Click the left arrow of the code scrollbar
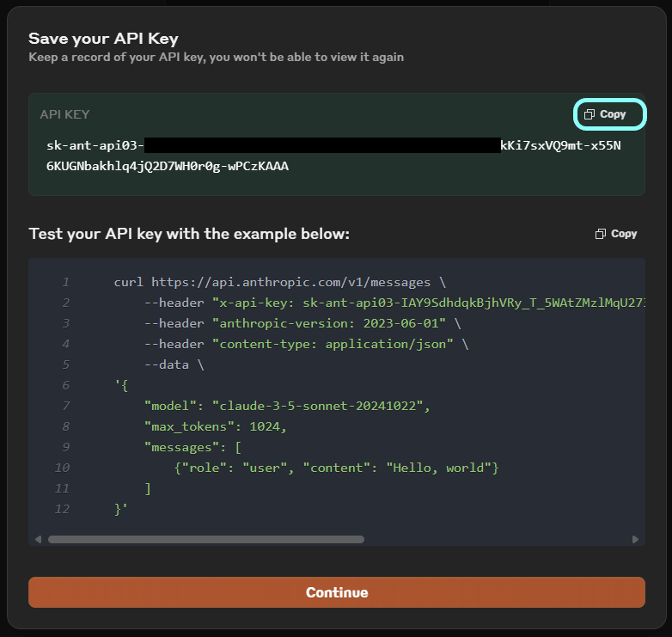672x637 pixels. [x=38, y=540]
